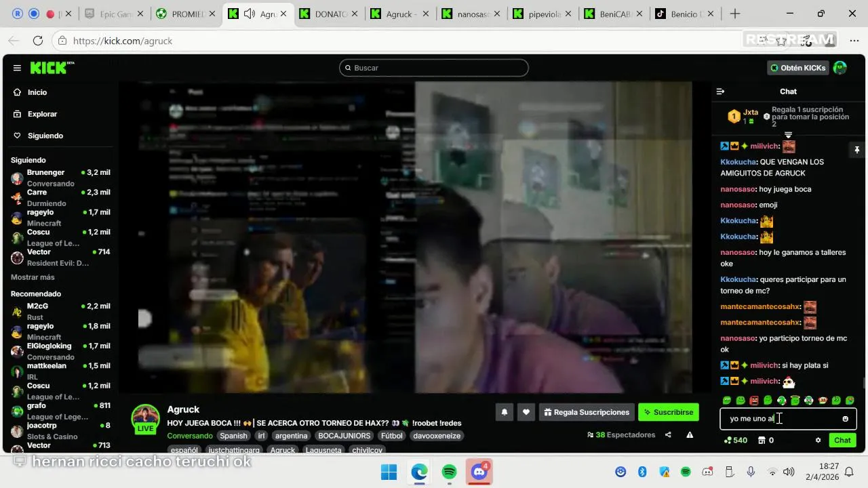Viewport: 868px width, 488px height.
Task: Click the argentina tag
Action: [292, 436]
